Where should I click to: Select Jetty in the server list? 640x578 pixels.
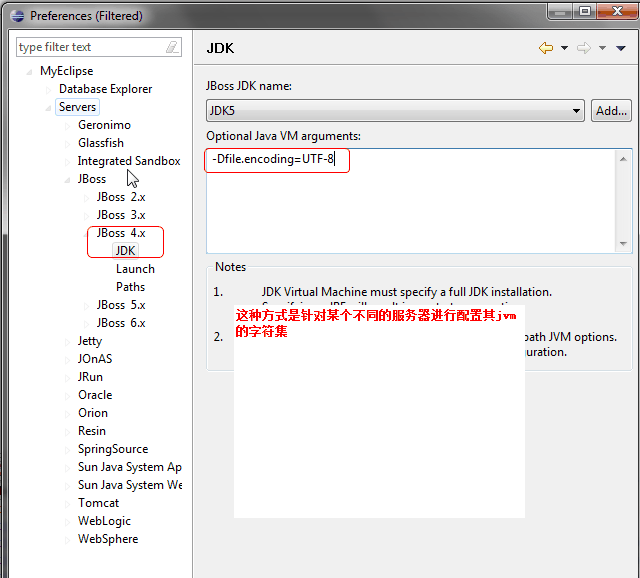(90, 341)
